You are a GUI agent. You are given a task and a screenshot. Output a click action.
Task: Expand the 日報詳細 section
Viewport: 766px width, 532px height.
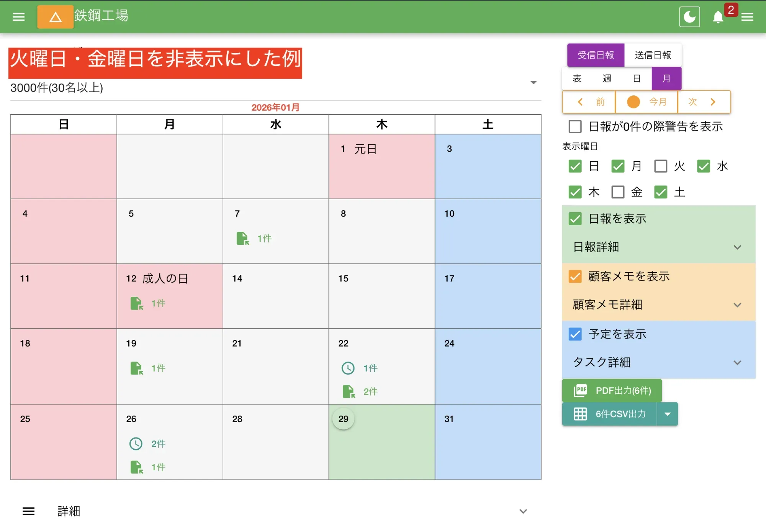(737, 247)
